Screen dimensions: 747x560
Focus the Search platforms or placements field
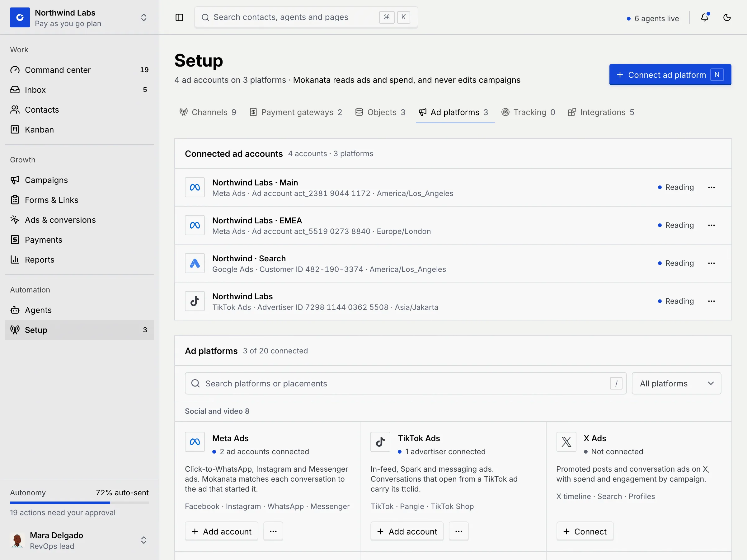406,384
